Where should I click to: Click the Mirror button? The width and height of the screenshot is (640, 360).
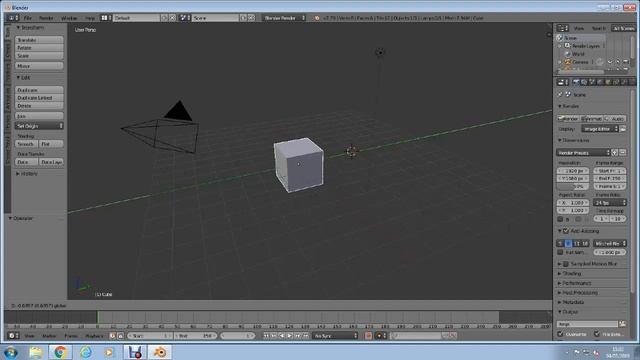[39, 66]
